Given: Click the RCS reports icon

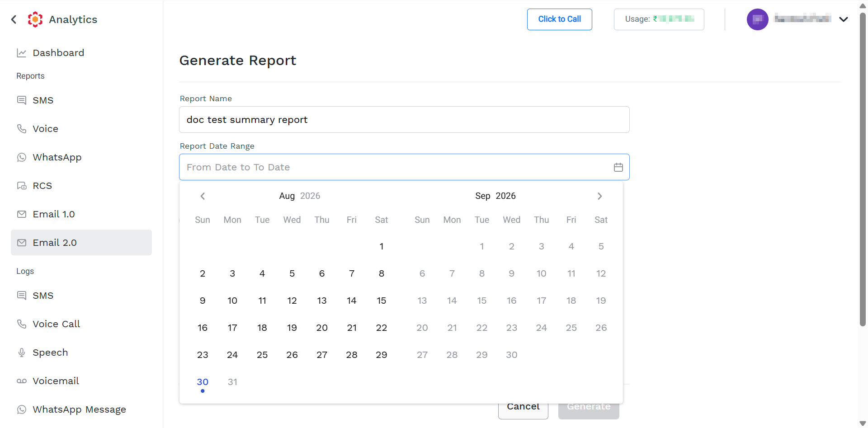Looking at the screenshot, I should [x=22, y=186].
